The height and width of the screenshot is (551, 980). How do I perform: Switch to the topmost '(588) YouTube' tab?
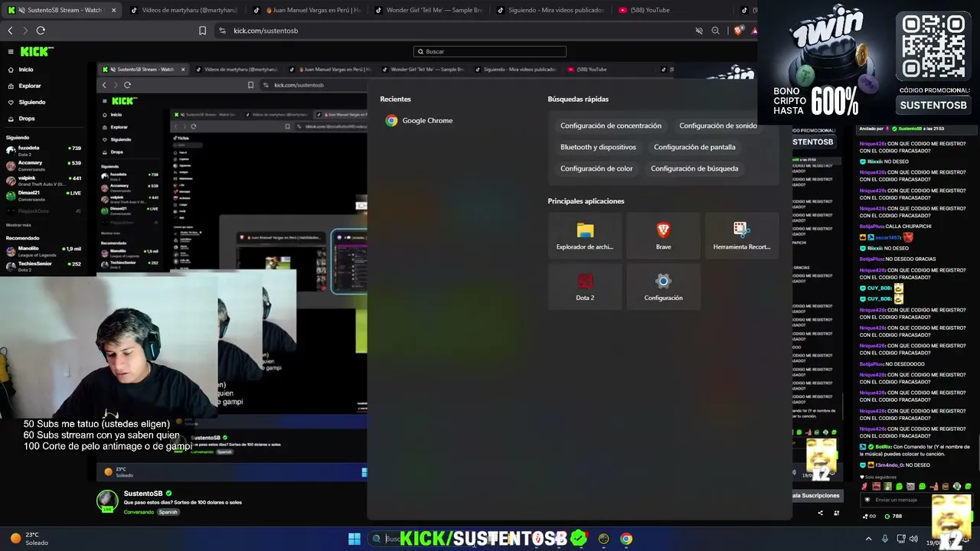click(x=672, y=10)
